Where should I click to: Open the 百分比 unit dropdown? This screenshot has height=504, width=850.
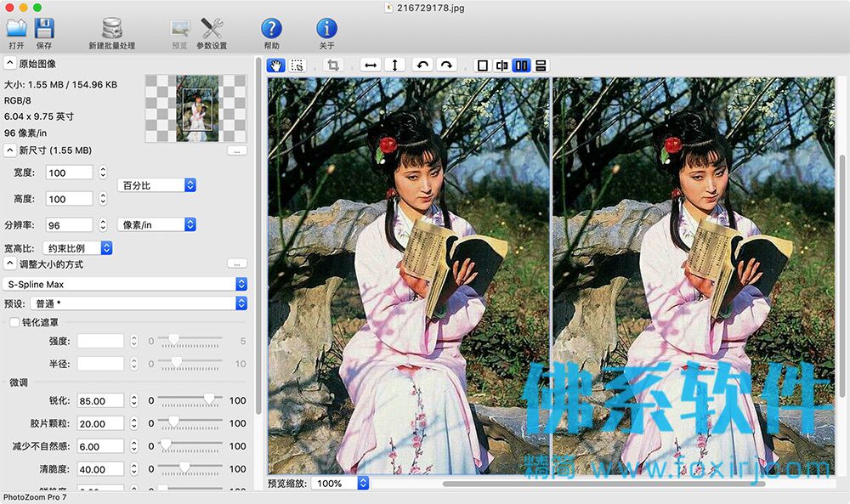click(x=156, y=185)
